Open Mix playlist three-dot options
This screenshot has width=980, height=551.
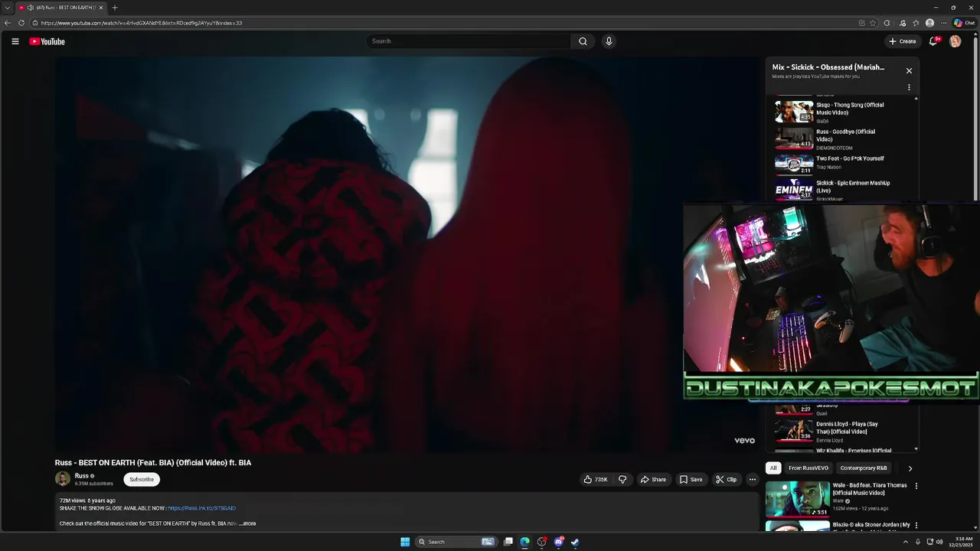tap(909, 87)
